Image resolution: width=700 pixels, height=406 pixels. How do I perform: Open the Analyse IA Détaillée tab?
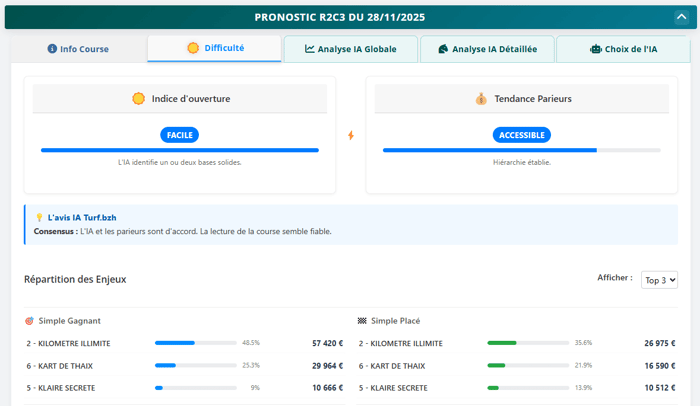click(487, 49)
